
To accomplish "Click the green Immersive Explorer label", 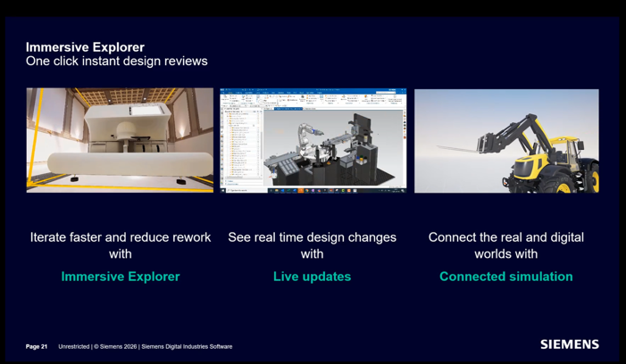I will (x=120, y=277).
